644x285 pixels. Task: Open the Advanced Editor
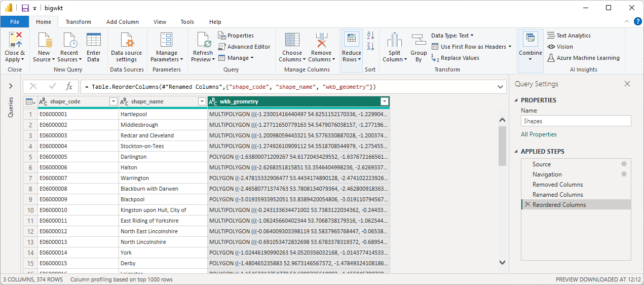(244, 47)
